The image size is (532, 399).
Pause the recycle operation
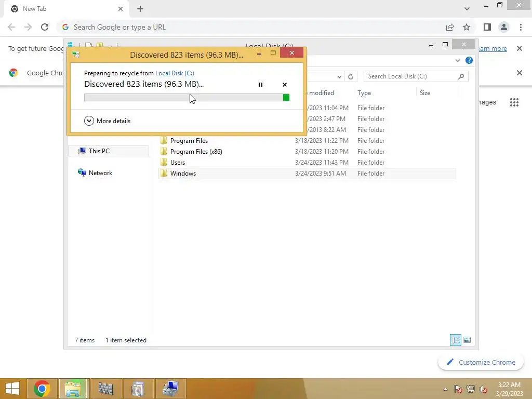(260, 85)
